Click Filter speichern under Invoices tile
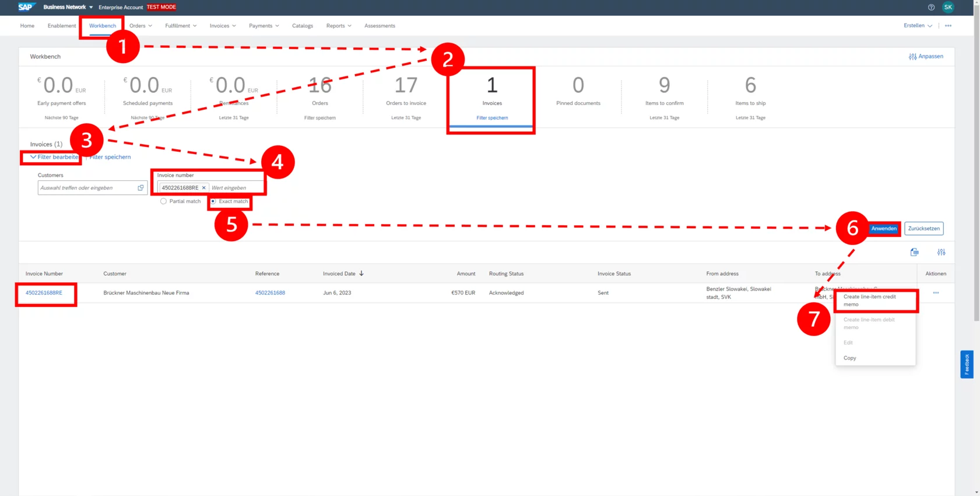980x496 pixels. point(492,118)
